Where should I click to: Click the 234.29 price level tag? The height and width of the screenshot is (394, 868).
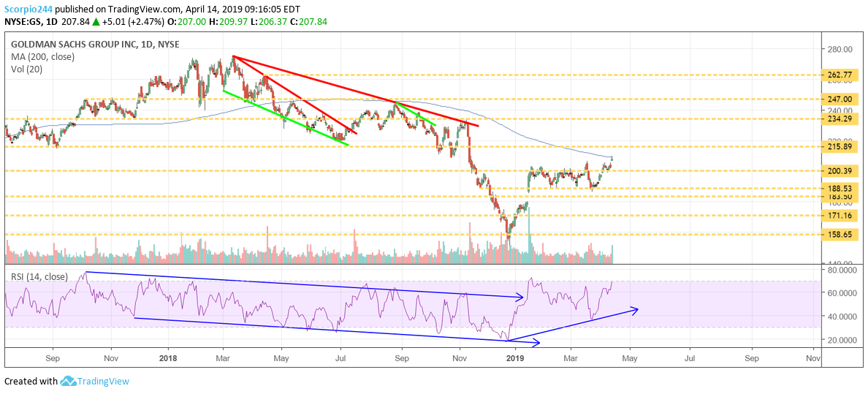point(840,119)
